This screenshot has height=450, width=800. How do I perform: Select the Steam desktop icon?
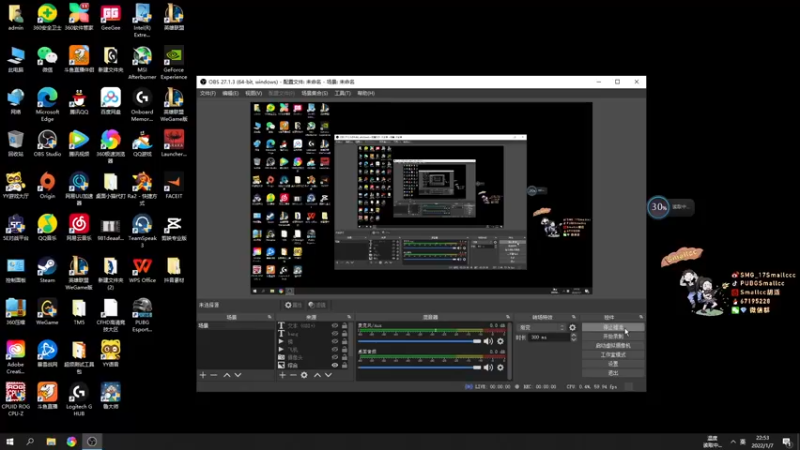(x=47, y=270)
